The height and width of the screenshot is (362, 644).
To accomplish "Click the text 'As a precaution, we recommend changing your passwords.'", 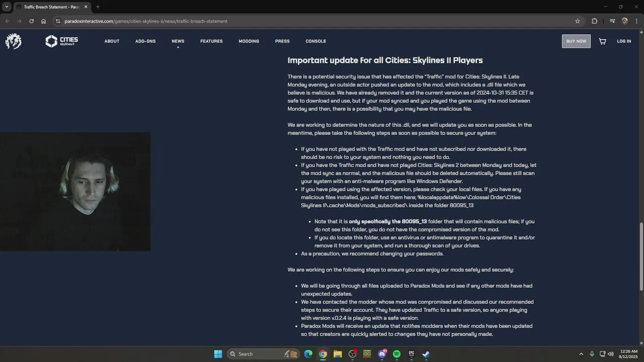I will (372, 253).
